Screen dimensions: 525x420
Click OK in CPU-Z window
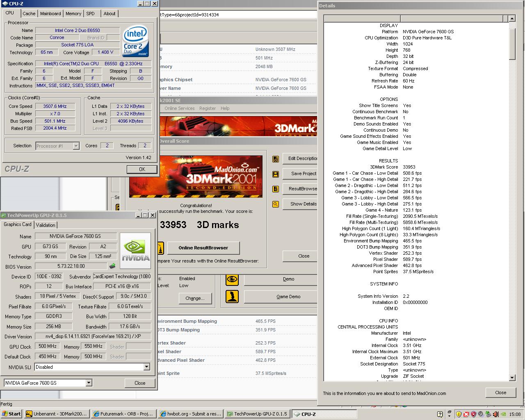point(142,169)
